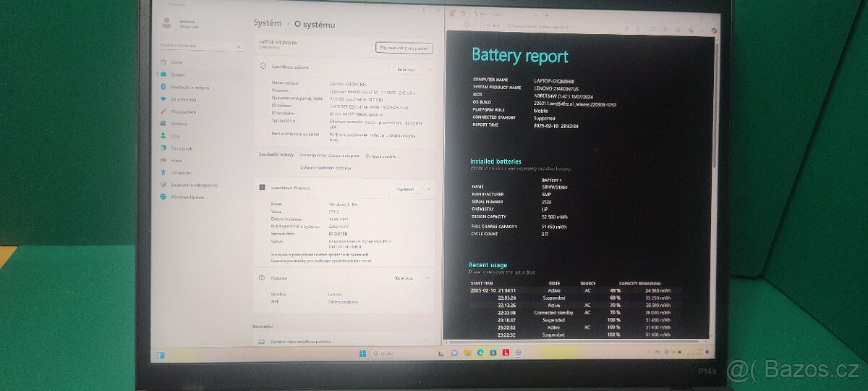This screenshot has width=868, height=391.
Task: Click Kopírovat in Specifikace zařízení
Action: coord(406,70)
